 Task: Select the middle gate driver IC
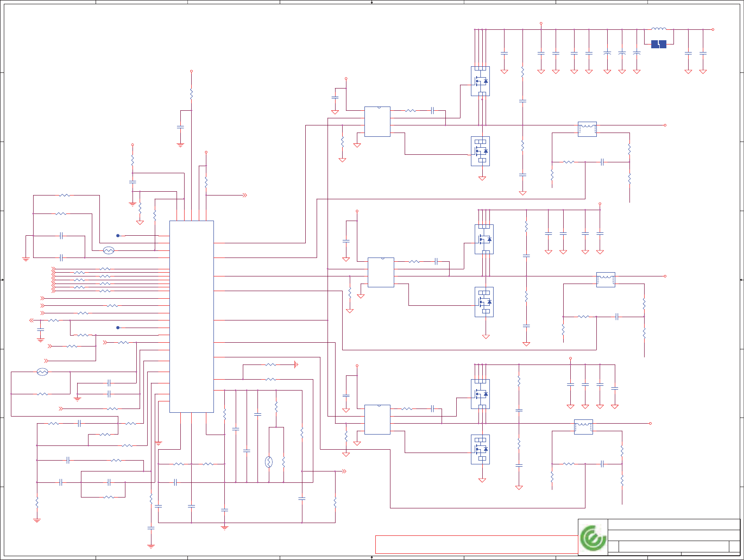pyautogui.click(x=381, y=272)
